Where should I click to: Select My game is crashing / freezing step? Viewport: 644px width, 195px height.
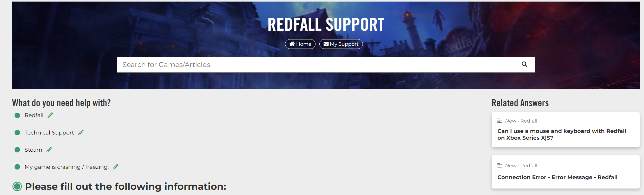tap(67, 167)
